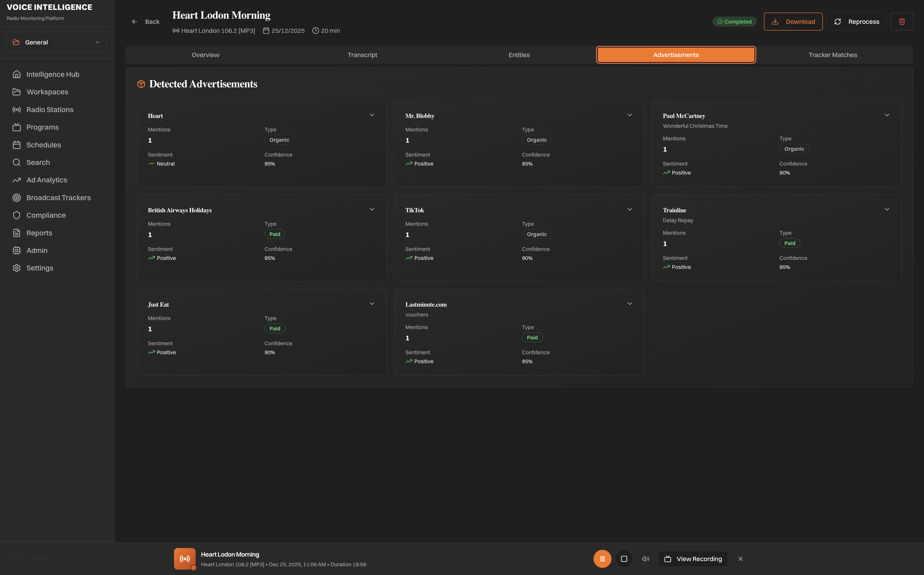Close the bottom audio player bar

[740, 559]
